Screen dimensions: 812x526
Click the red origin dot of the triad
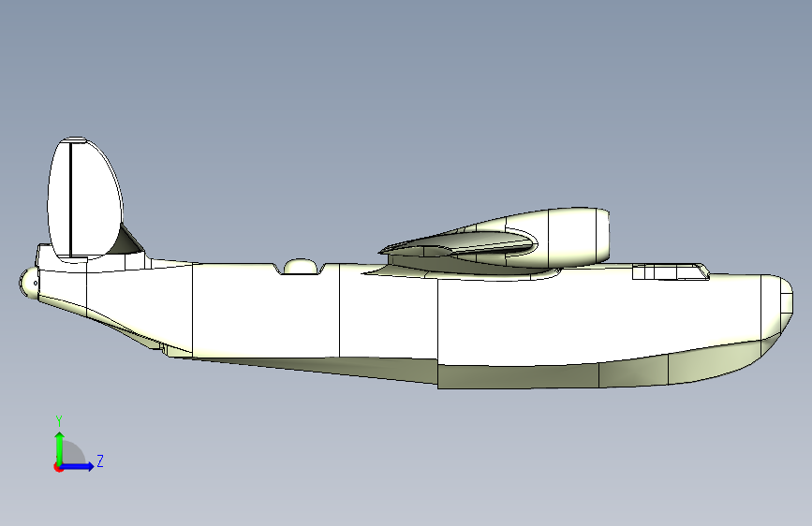point(57,467)
